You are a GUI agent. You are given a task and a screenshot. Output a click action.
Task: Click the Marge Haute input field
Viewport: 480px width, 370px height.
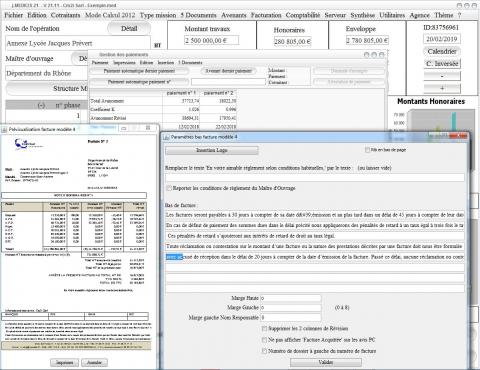click(290, 298)
